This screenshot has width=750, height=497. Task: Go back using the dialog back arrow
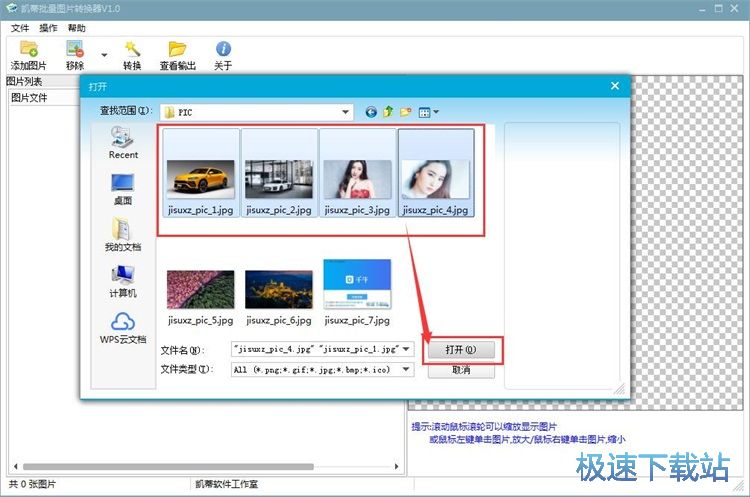pos(372,112)
